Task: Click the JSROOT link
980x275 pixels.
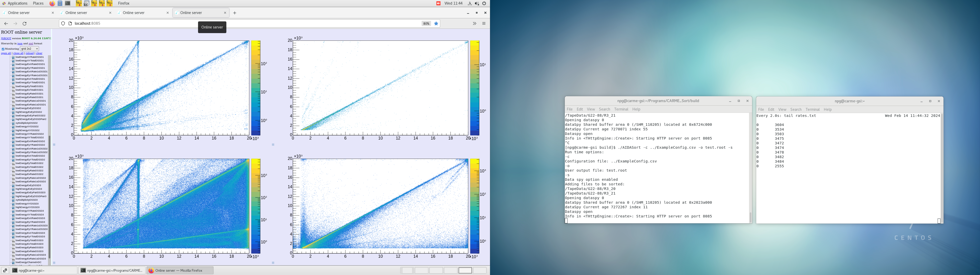Action: [6, 38]
